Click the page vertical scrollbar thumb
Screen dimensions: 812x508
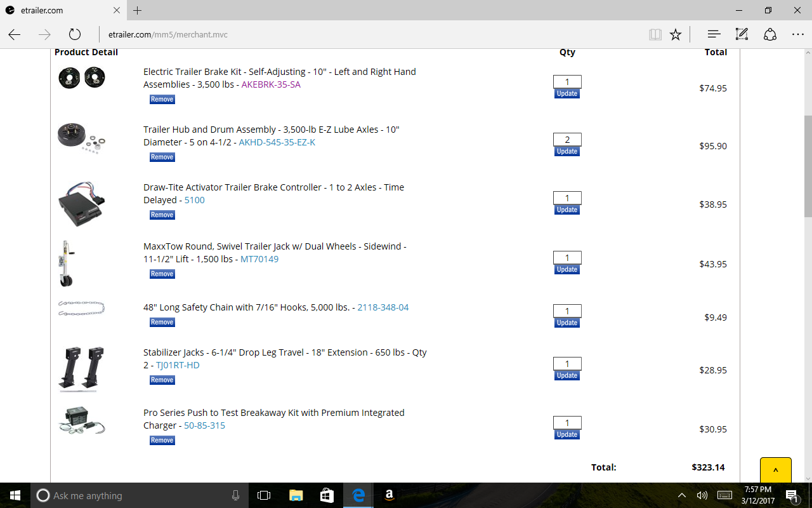[808, 166]
